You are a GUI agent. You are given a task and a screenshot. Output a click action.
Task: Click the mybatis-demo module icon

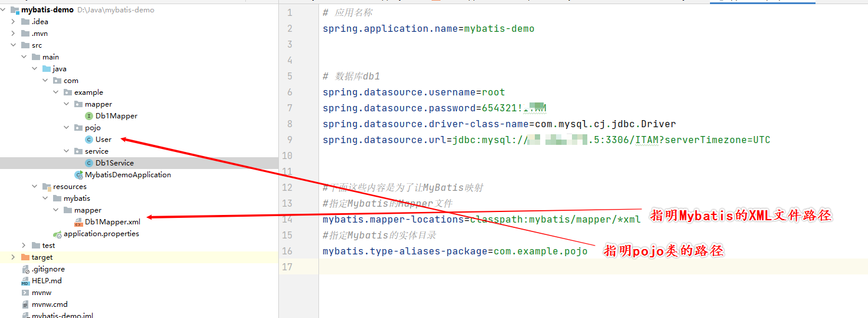point(15,10)
